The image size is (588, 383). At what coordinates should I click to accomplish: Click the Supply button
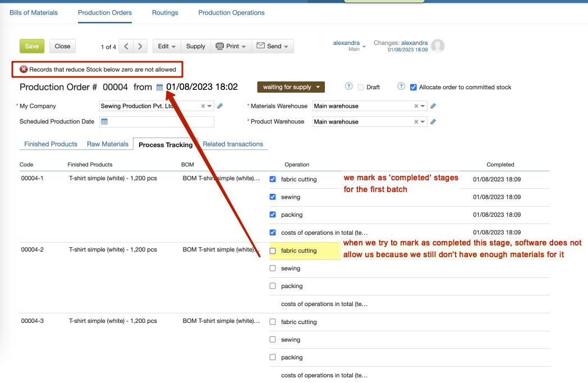(196, 46)
